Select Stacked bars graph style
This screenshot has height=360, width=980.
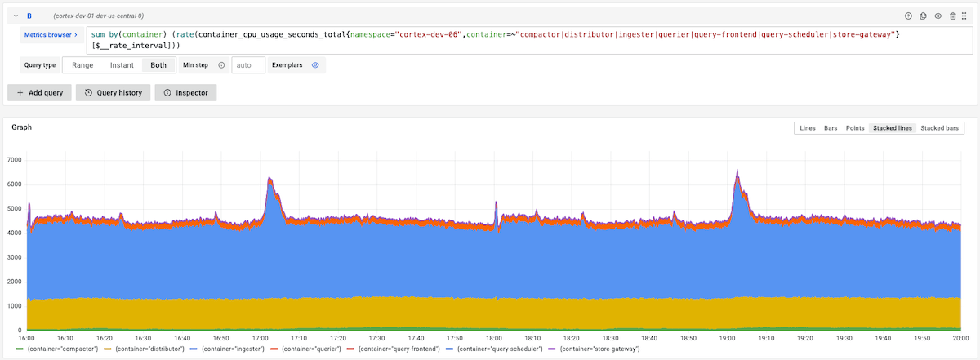coord(941,128)
